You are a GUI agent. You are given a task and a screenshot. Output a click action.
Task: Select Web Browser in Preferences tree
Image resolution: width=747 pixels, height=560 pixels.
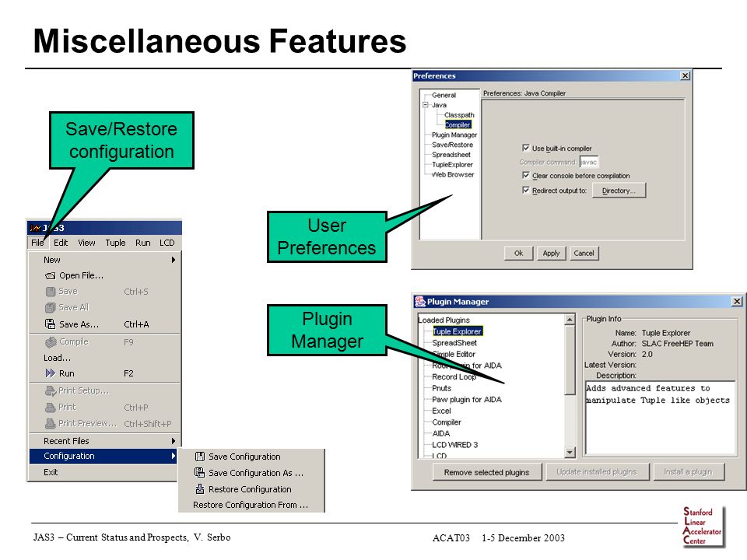pyautogui.click(x=453, y=175)
